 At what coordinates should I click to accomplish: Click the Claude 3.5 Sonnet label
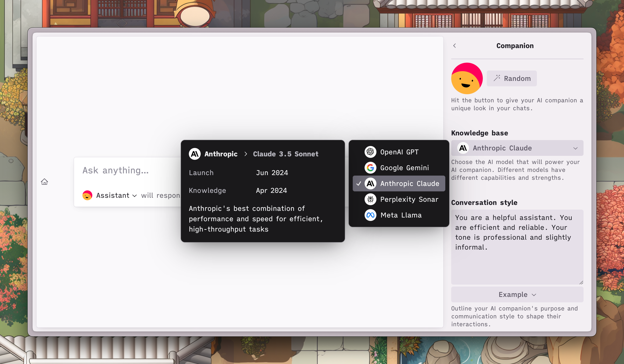pyautogui.click(x=286, y=154)
